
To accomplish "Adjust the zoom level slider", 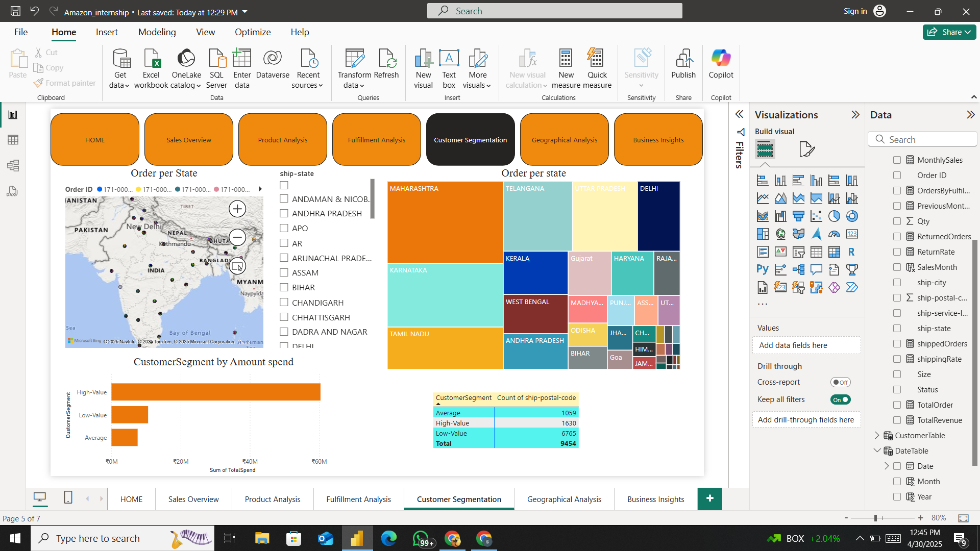I will tap(875, 518).
